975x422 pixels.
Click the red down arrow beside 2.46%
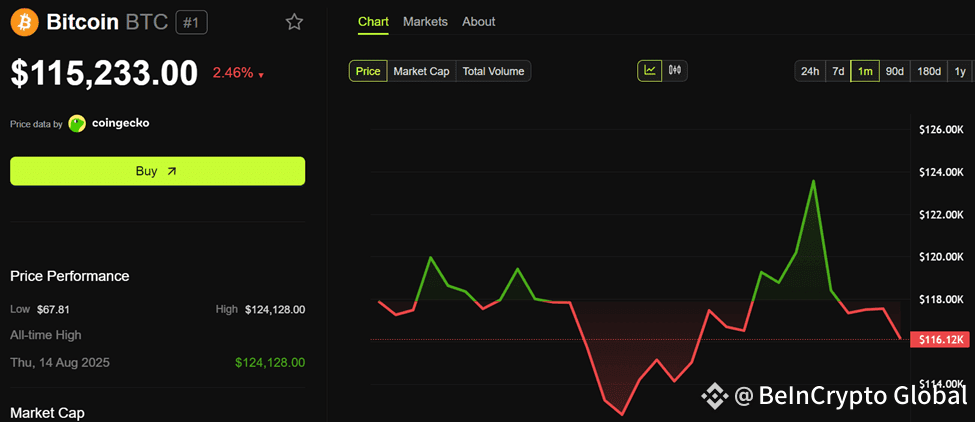pyautogui.click(x=261, y=75)
